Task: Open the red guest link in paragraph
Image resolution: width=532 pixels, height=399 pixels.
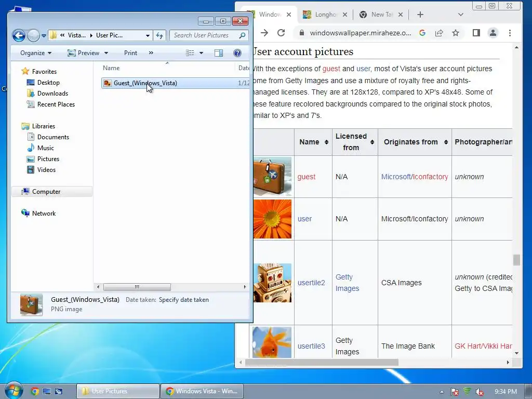Action: click(331, 69)
